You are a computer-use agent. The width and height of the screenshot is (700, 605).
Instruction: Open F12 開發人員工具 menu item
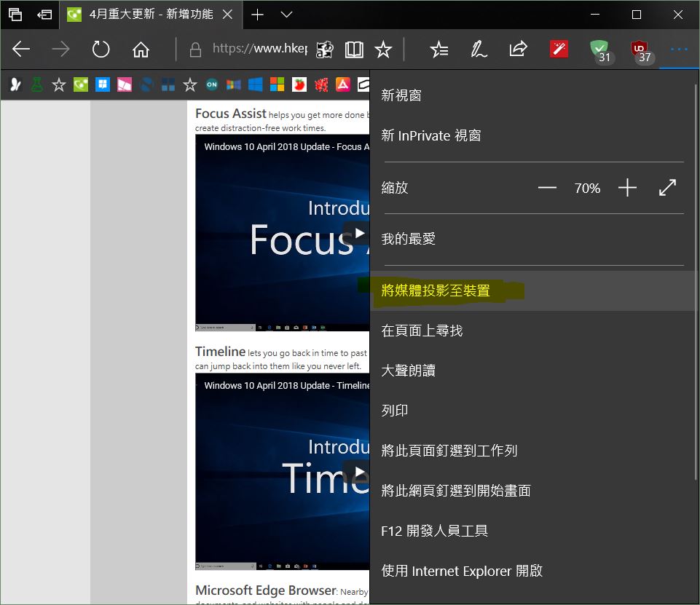click(x=533, y=531)
